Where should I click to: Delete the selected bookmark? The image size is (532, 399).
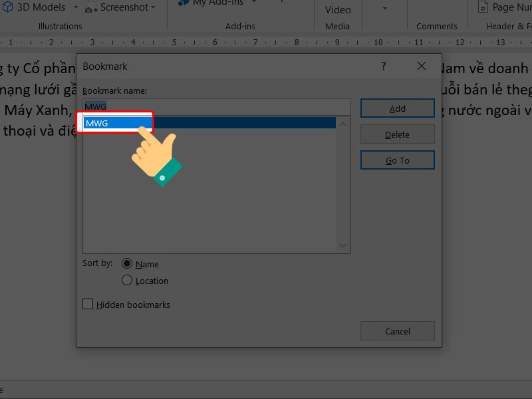[x=397, y=134]
